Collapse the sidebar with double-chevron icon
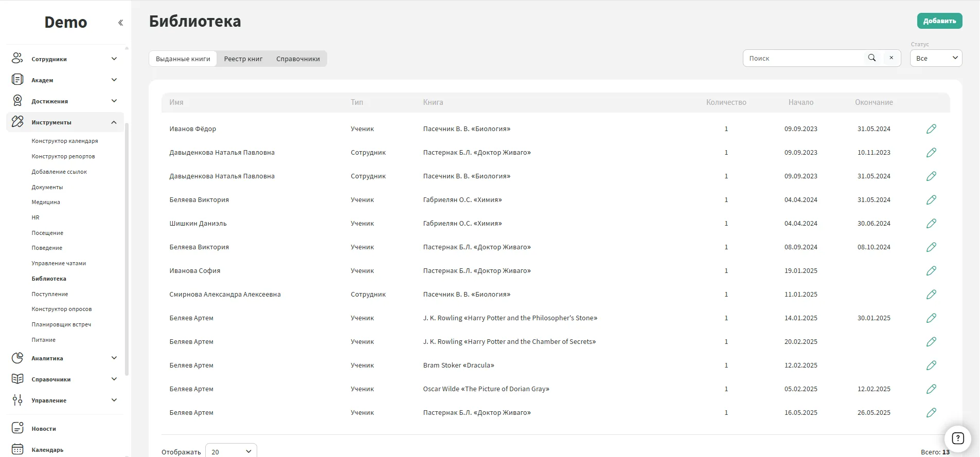Viewport: 980px width, 457px height. 120,23
